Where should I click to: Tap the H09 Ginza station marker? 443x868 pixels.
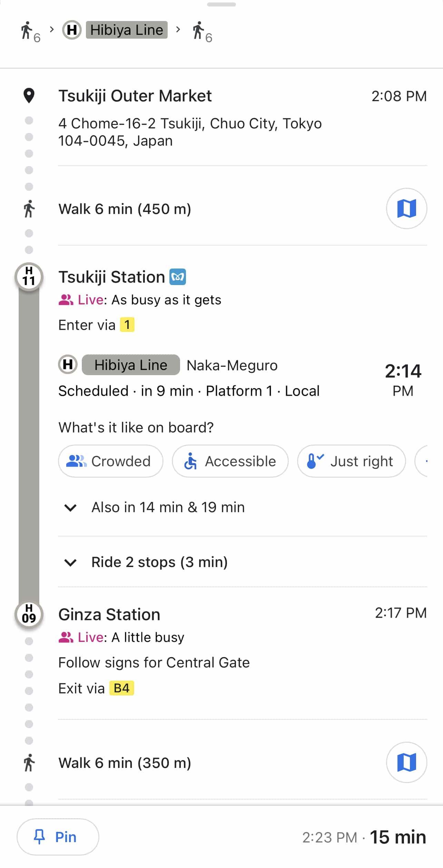29,614
